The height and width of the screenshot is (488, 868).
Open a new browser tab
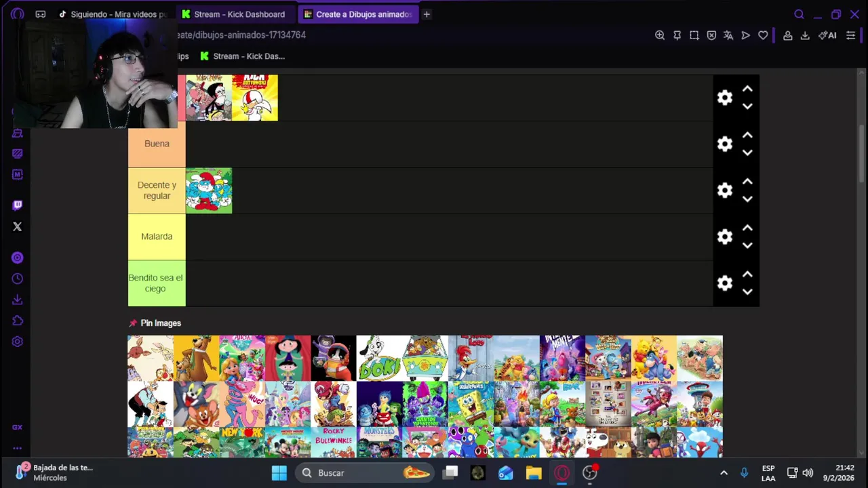point(427,14)
